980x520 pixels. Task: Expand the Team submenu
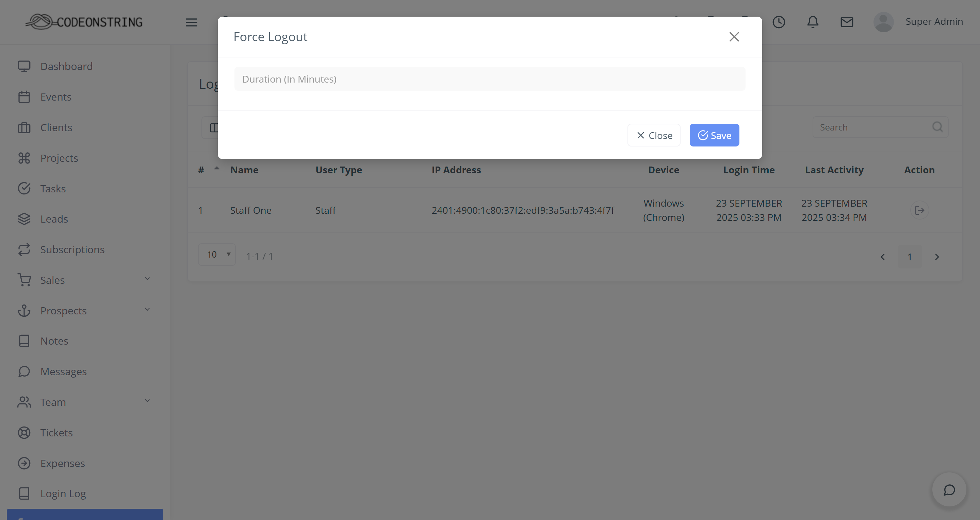pyautogui.click(x=147, y=401)
